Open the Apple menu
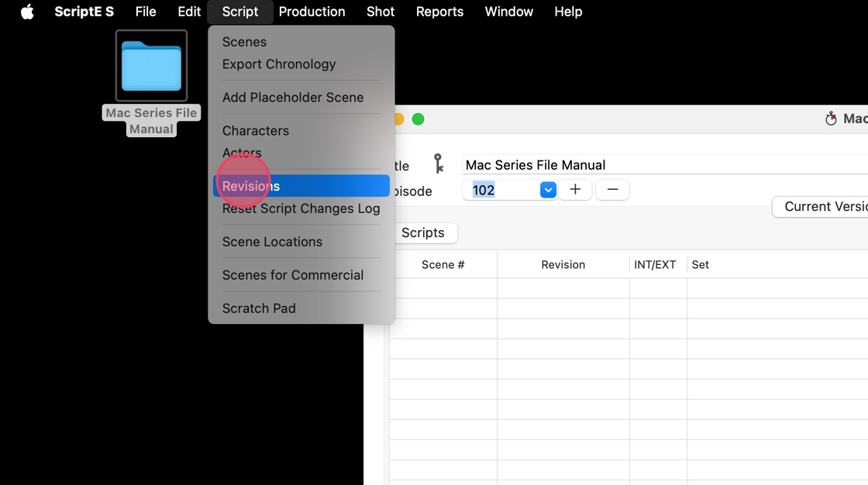Viewport: 868px width, 485px height. [27, 12]
